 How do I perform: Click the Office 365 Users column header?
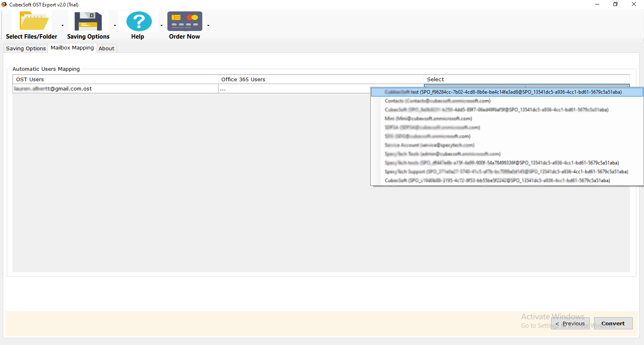click(x=243, y=80)
